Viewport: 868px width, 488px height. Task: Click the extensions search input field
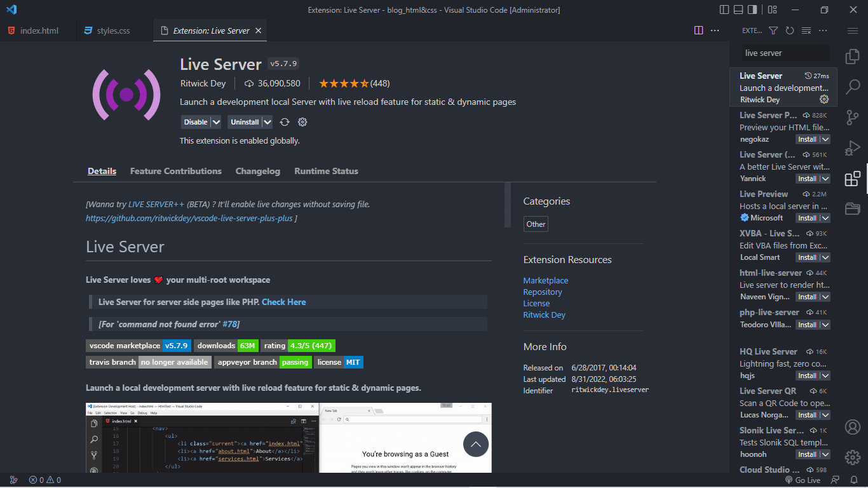pos(785,53)
